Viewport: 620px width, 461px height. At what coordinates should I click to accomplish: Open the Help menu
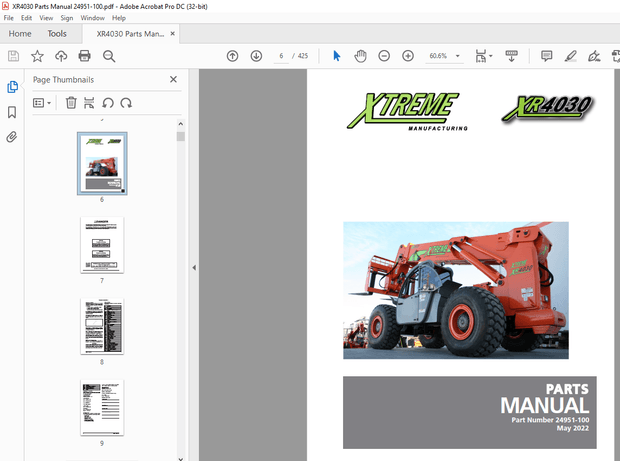(x=118, y=18)
